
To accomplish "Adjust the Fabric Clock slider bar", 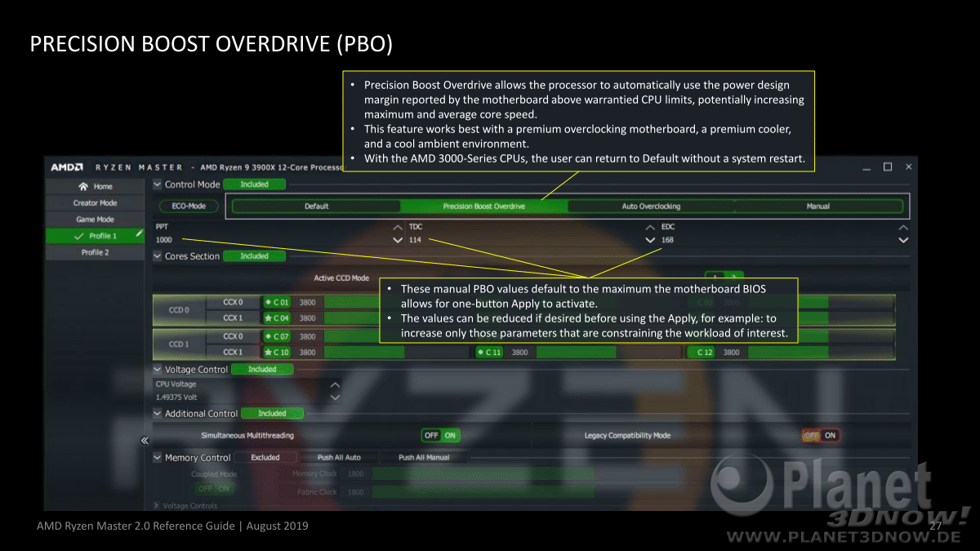I will pyautogui.click(x=483, y=492).
